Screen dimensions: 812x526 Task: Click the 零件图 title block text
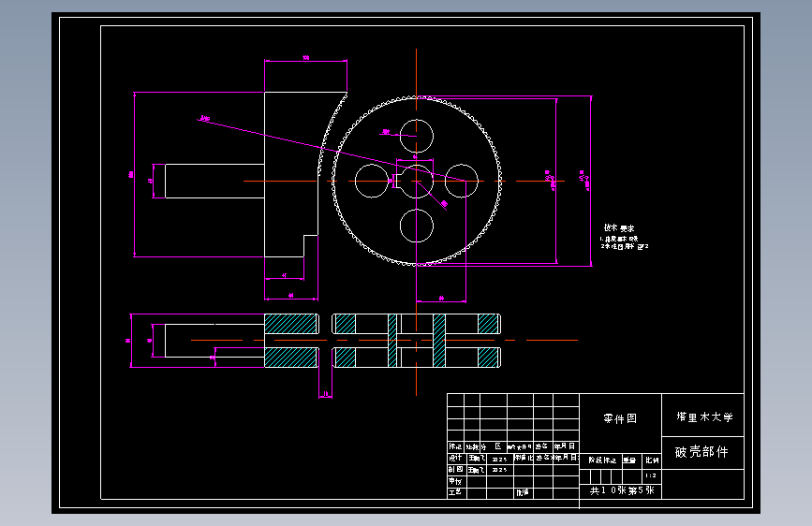[x=620, y=418]
